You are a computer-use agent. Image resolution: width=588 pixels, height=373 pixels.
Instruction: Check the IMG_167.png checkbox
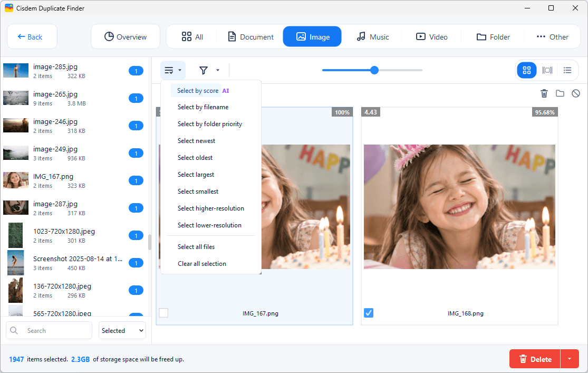163,313
